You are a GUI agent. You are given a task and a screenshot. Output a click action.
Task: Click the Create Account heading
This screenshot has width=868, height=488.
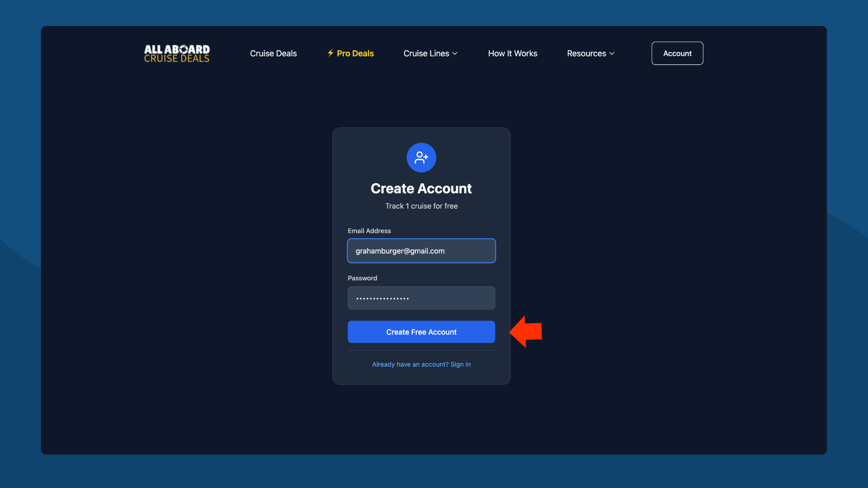pyautogui.click(x=421, y=189)
